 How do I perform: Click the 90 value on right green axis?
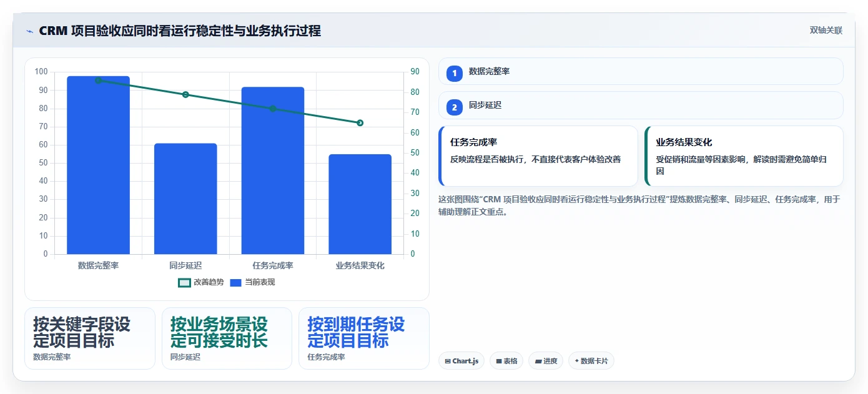click(415, 72)
